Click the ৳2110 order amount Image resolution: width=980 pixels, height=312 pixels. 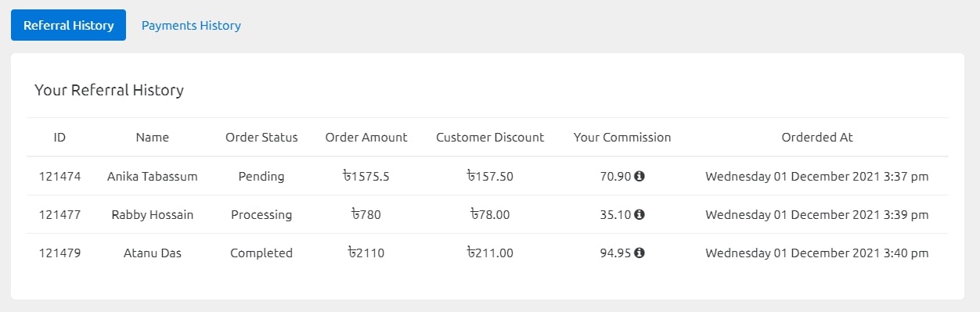click(x=366, y=253)
